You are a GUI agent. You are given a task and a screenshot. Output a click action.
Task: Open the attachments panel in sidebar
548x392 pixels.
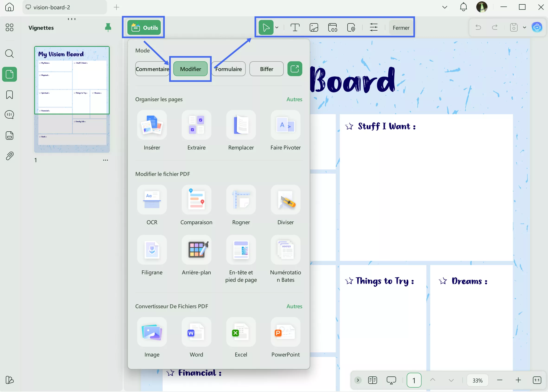(x=10, y=156)
